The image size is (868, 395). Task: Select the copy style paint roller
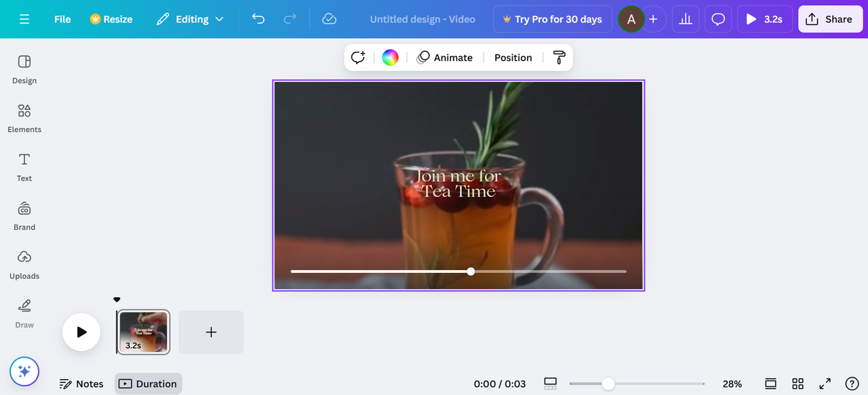(x=559, y=58)
